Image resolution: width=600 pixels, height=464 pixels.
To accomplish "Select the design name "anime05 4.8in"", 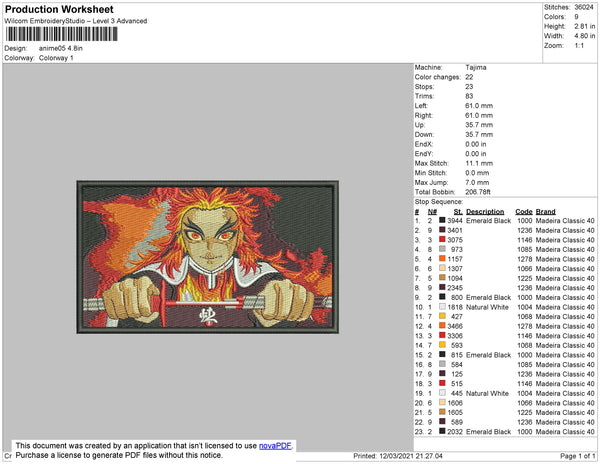I will [60, 49].
